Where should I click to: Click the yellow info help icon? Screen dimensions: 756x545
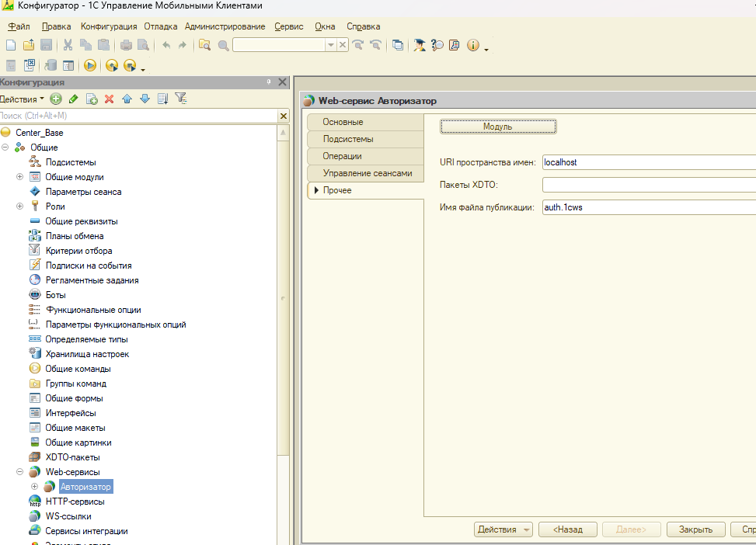click(x=473, y=46)
